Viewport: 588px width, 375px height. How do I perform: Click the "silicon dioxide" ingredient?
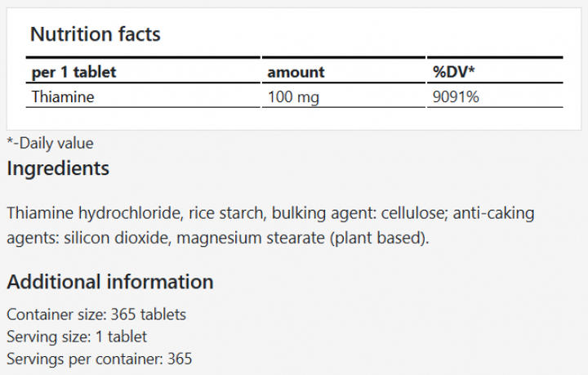click(114, 239)
